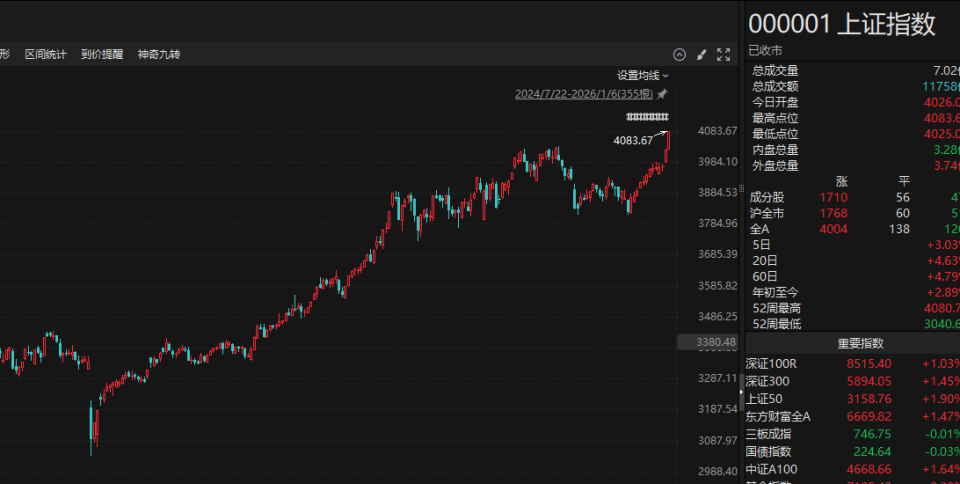Expand the 设置均线 dropdown

[642, 75]
